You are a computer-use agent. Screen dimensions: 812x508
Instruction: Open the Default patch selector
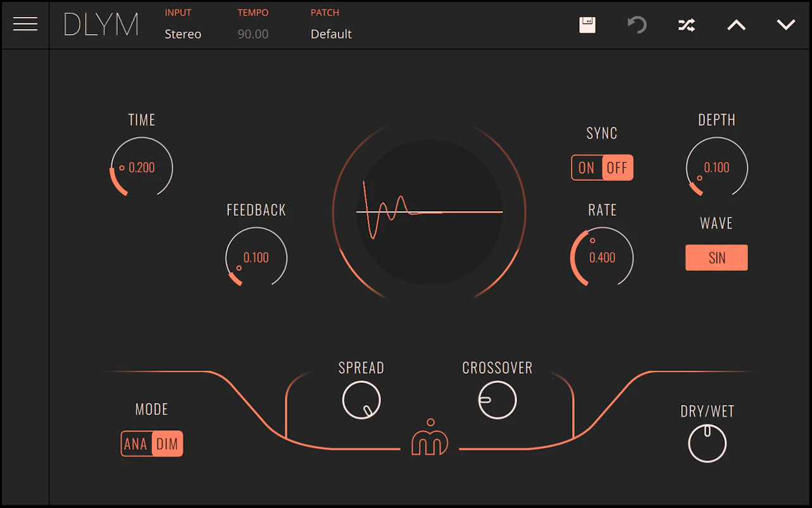click(331, 34)
